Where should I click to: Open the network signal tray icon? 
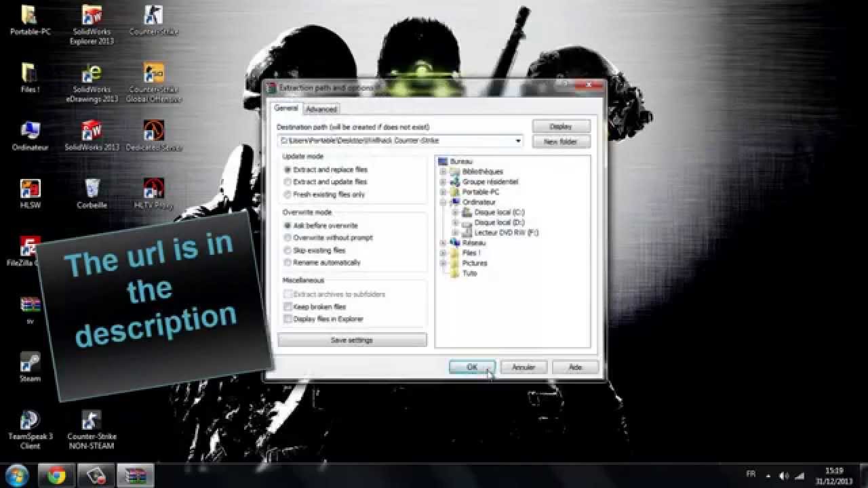(x=800, y=475)
